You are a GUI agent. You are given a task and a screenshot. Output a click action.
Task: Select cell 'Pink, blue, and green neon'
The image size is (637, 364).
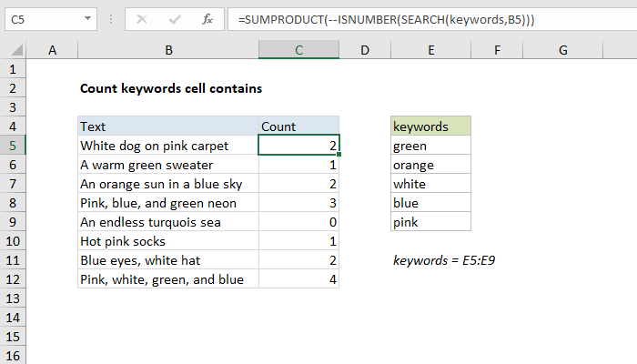click(x=168, y=203)
